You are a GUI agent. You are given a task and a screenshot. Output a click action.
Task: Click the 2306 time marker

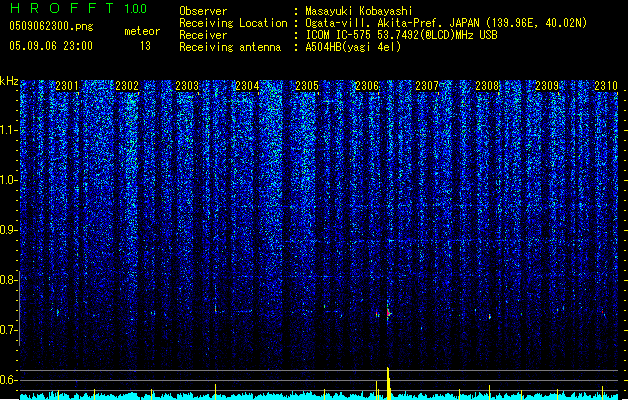pyautogui.click(x=367, y=86)
